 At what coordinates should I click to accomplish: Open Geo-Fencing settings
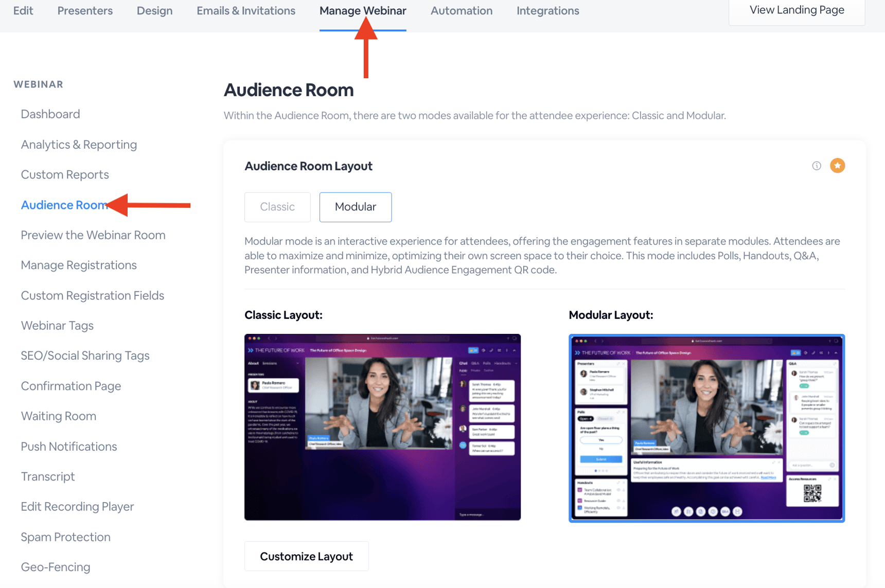(x=56, y=566)
